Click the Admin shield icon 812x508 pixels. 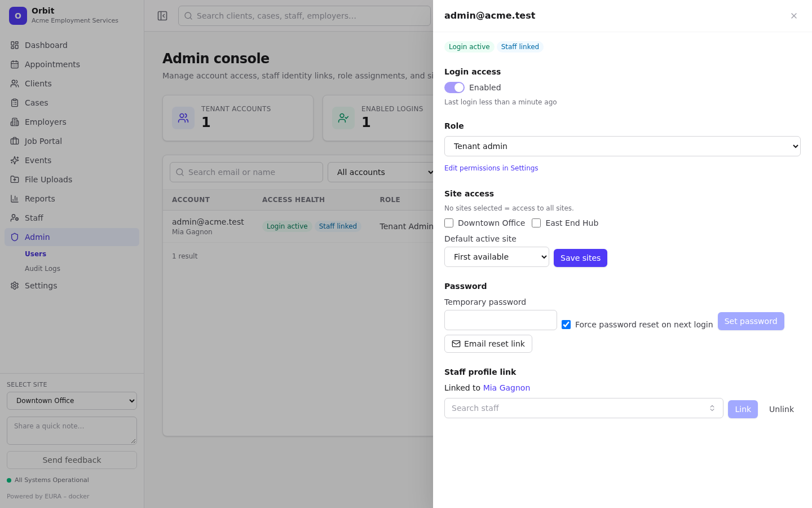coord(15,237)
